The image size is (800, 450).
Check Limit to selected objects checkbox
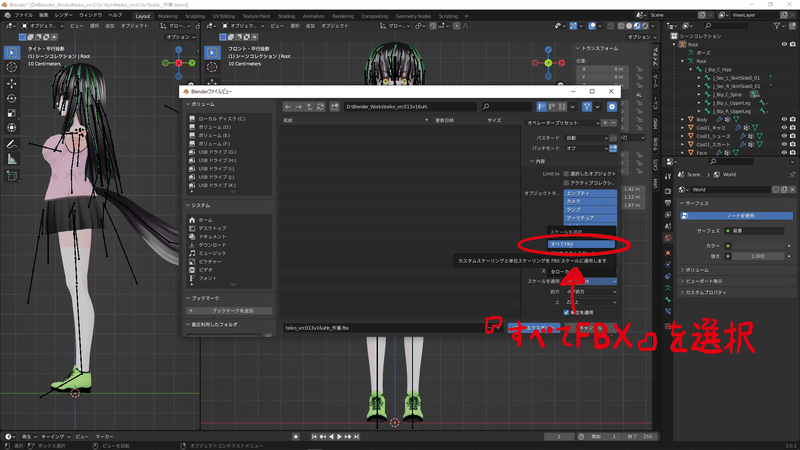click(x=566, y=174)
